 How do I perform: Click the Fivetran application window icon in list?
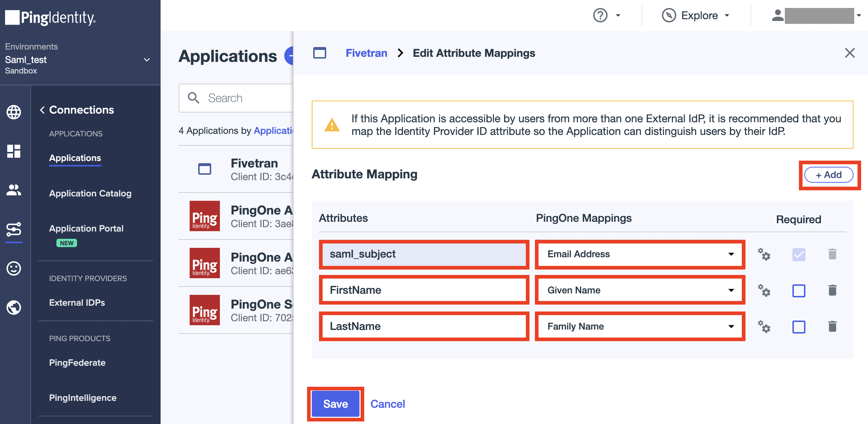(205, 169)
